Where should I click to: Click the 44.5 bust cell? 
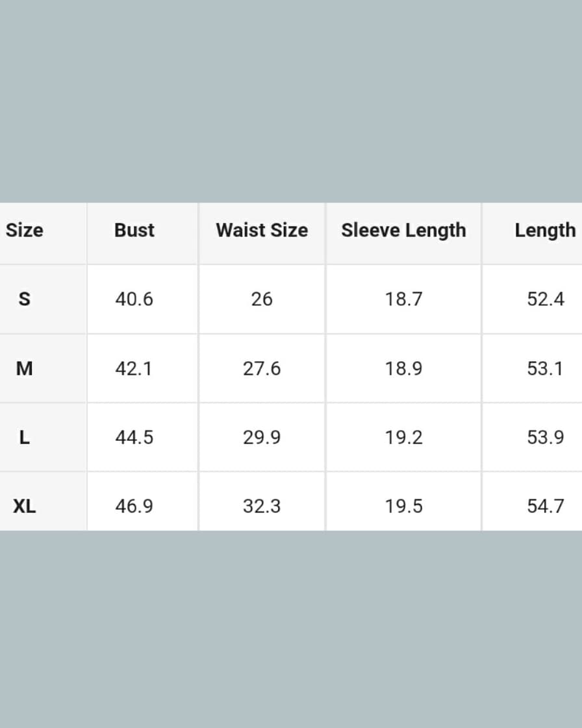click(x=134, y=438)
